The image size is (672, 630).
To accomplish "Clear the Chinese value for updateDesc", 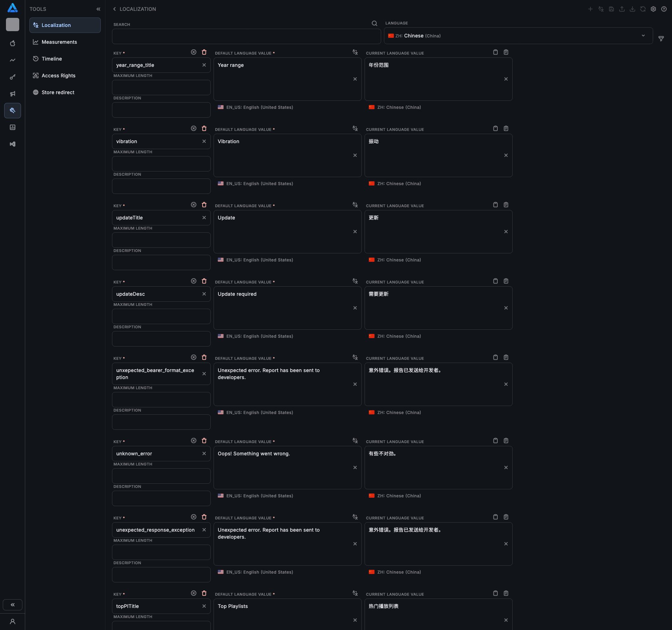I will pyautogui.click(x=506, y=308).
